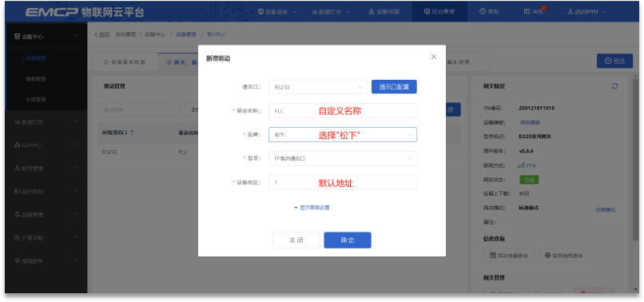
Task: Select 分组管理 in the sidebar
Action: (x=36, y=99)
